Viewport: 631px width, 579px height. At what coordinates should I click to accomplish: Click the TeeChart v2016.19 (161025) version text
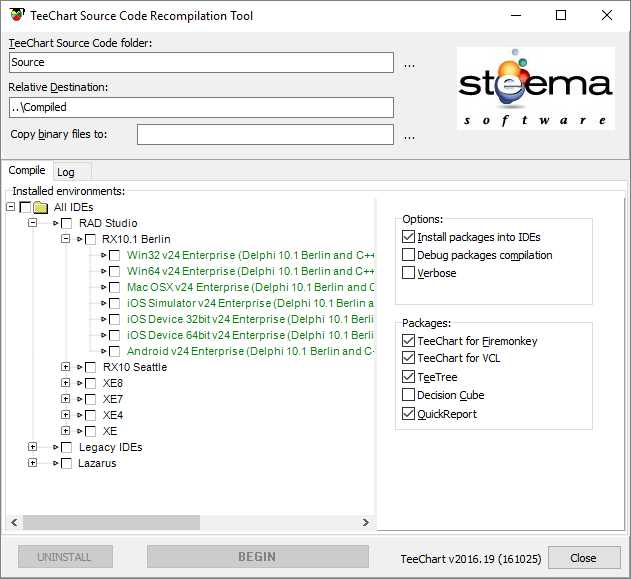pyautogui.click(x=471, y=559)
